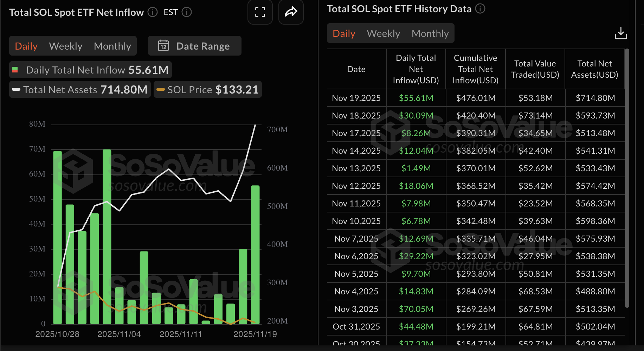
Task: Click info icon beside History Data title
Action: click(x=480, y=9)
